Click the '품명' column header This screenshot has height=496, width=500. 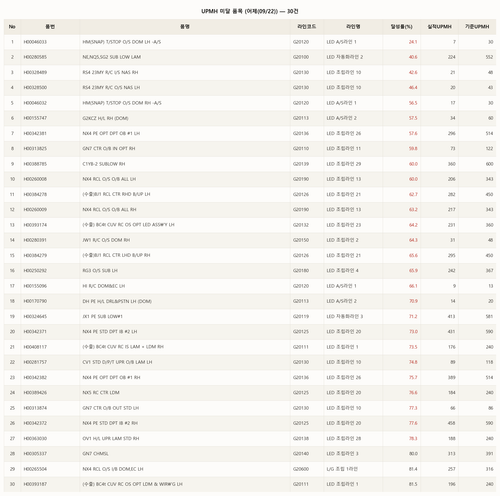[185, 27]
